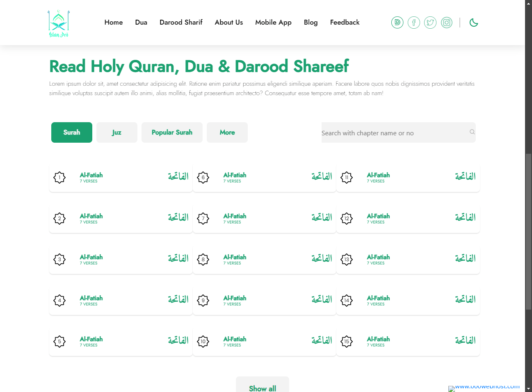The image size is (532, 392).
Task: Switch to the Juz tab
Action: click(x=117, y=132)
